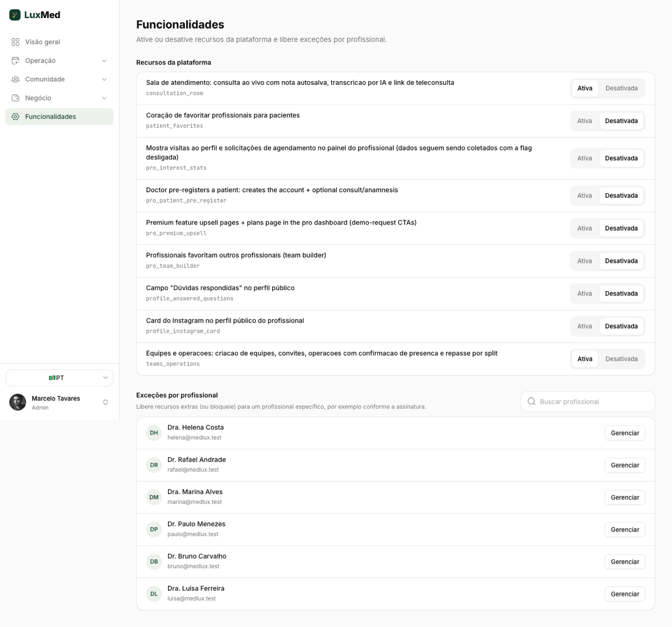Click the Comunidade people icon

tap(16, 79)
